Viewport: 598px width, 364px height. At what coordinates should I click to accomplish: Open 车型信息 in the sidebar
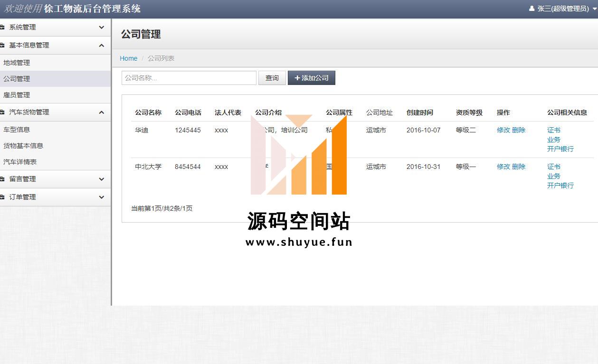[x=17, y=130]
